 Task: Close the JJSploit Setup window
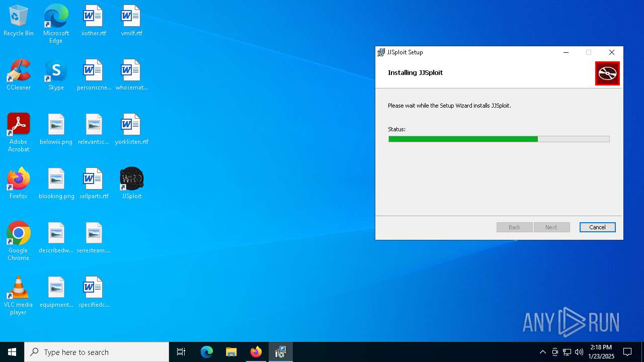(612, 52)
